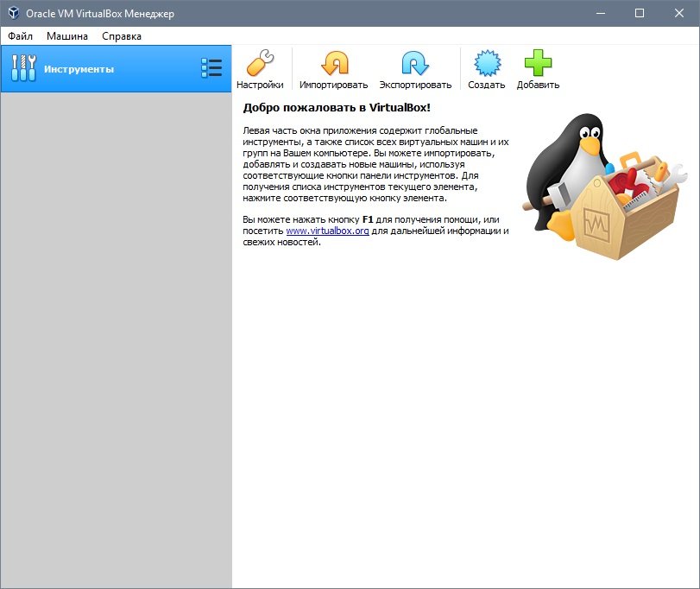This screenshot has height=589, width=700.
Task: Click the Добро пожаловать в VirtualBox heading
Action: [x=337, y=108]
